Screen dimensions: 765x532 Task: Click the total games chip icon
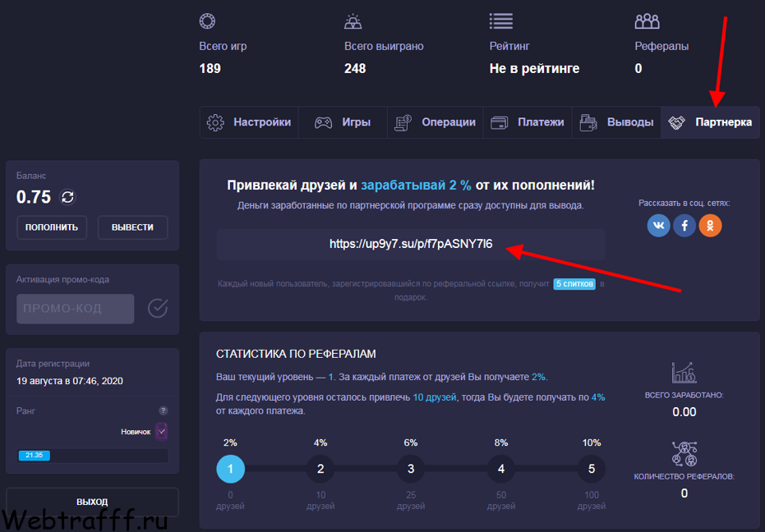[207, 21]
